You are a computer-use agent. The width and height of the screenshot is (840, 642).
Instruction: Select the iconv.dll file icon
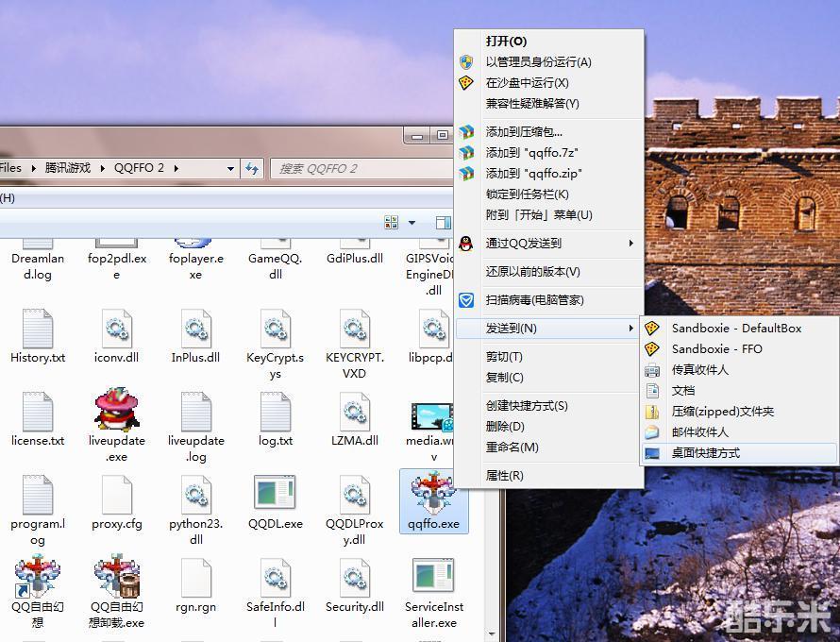point(117,329)
